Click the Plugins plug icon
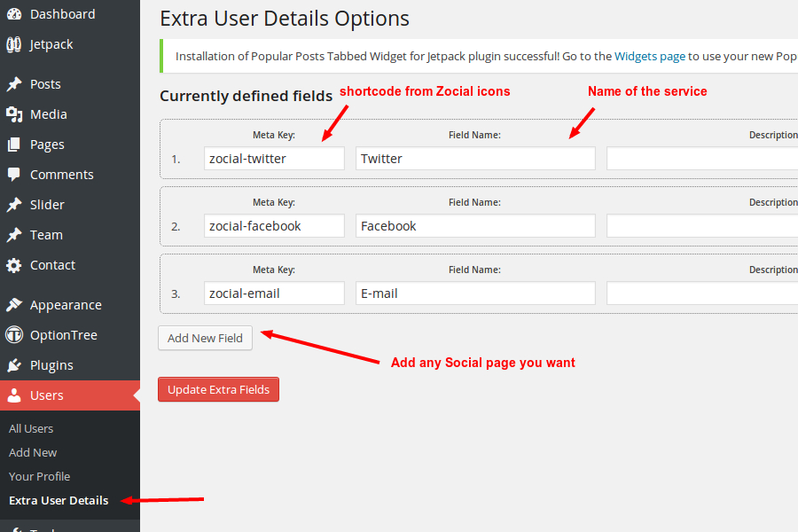Viewport: 798px width, 532px height. pyautogui.click(x=14, y=365)
